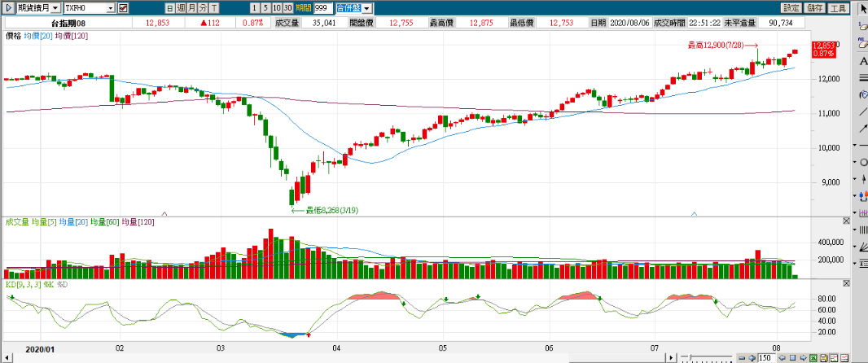Open the 期貨號月 dropdown list
The image size is (868, 363).
(x=55, y=7)
